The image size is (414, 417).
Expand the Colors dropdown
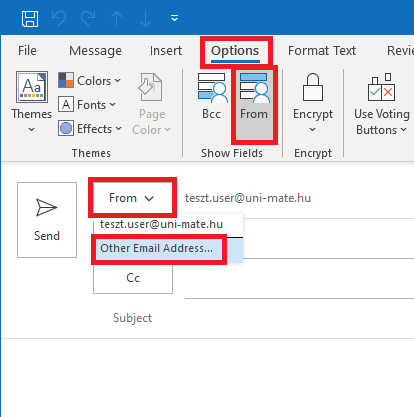click(89, 81)
